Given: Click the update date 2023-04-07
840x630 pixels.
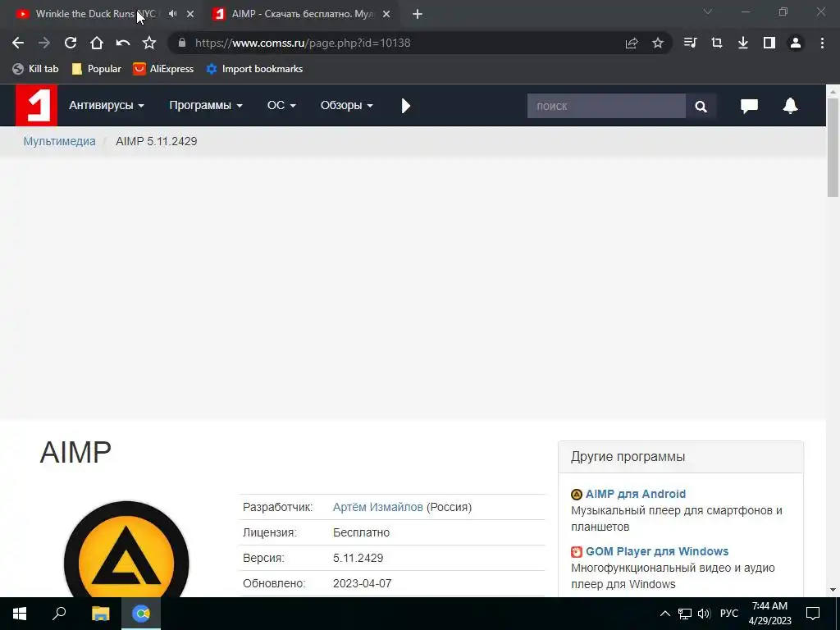Looking at the screenshot, I should (362, 583).
